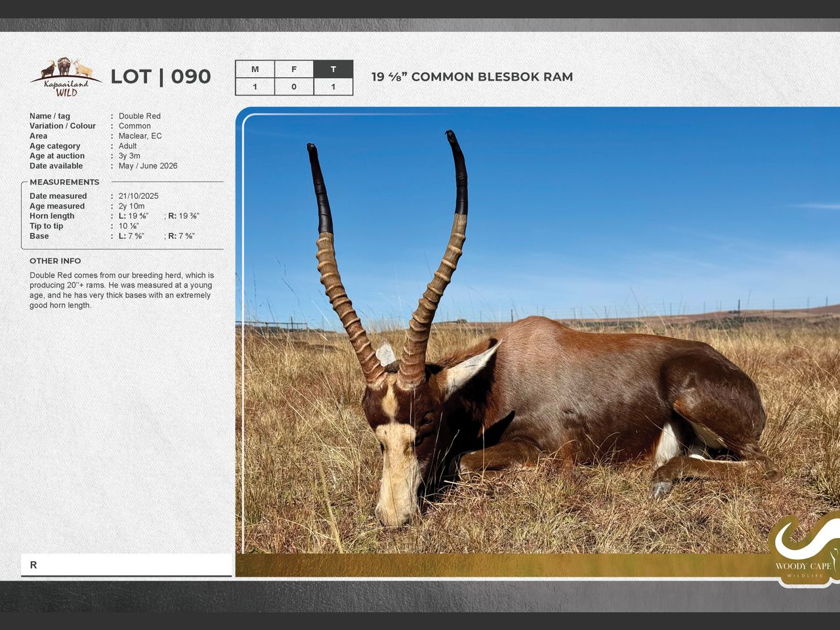Click the OTHER INFO section heading
The width and height of the screenshot is (840, 630).
55,261
